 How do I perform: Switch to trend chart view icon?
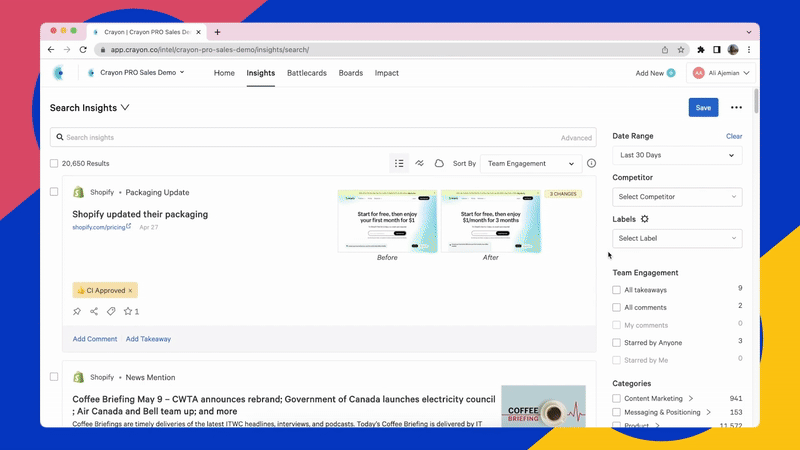click(x=419, y=163)
